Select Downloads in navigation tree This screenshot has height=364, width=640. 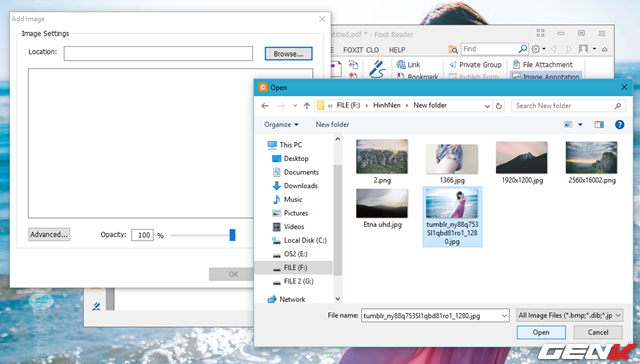[295, 186]
